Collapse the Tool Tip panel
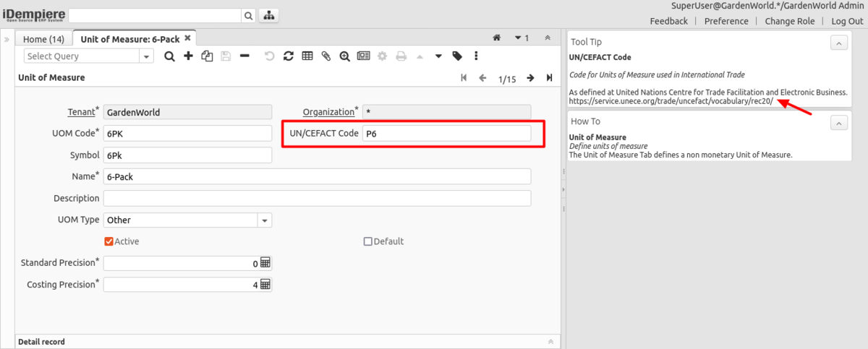The width and height of the screenshot is (868, 349). (x=838, y=43)
